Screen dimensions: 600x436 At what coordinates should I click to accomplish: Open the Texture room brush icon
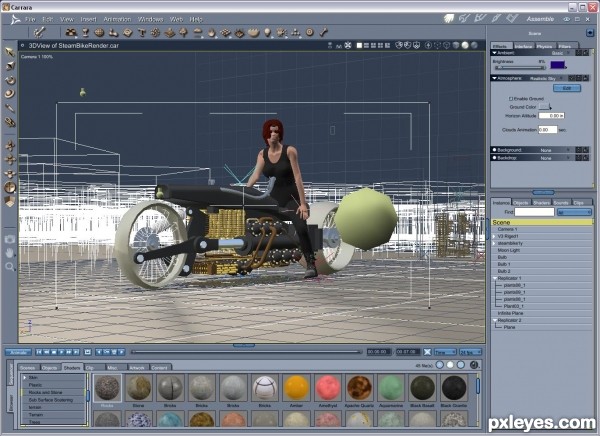coord(496,18)
